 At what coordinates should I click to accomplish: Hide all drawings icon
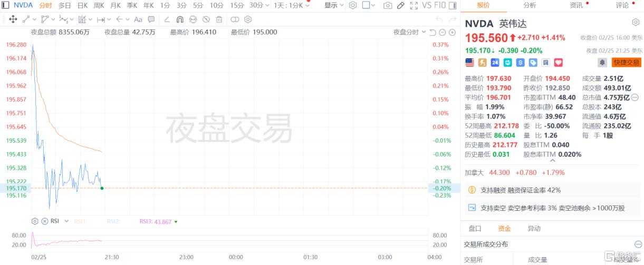[x=206, y=19]
